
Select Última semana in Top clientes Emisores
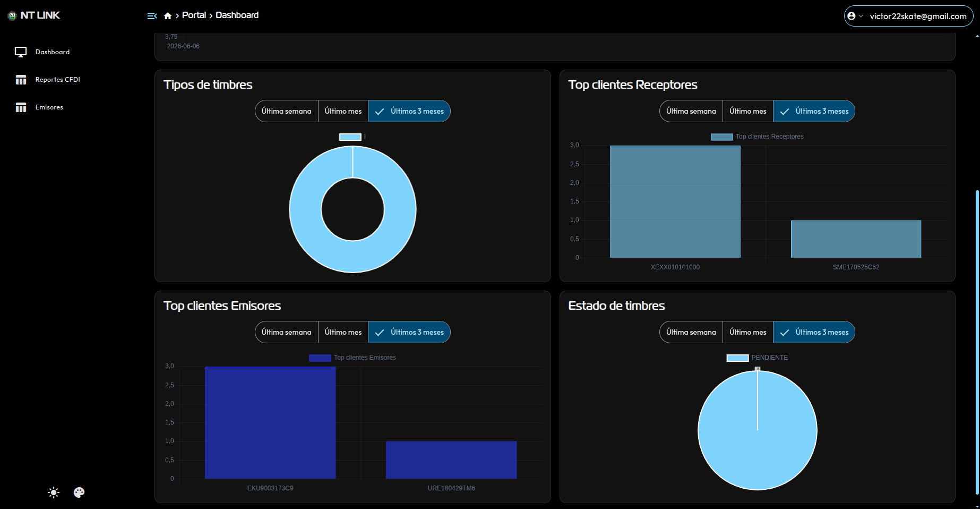pyautogui.click(x=287, y=332)
